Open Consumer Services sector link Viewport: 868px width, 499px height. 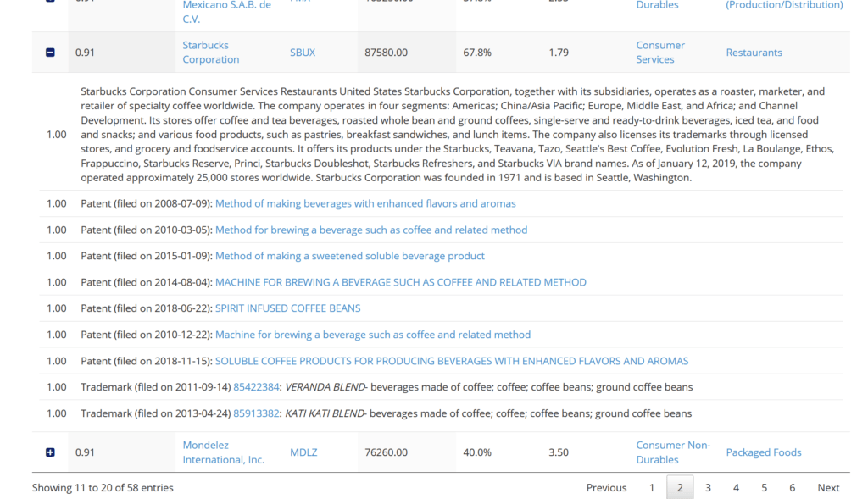point(659,52)
